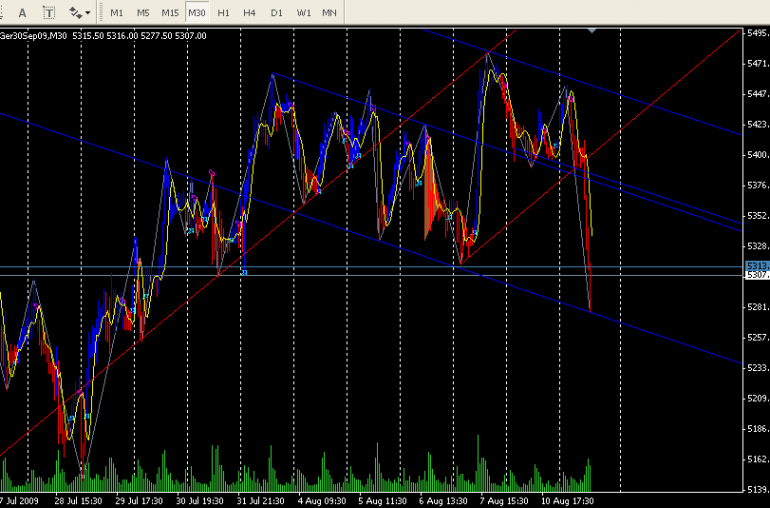Image resolution: width=770 pixels, height=508 pixels.
Task: Click the 28 Jul 15:30 time label
Action: (78, 501)
